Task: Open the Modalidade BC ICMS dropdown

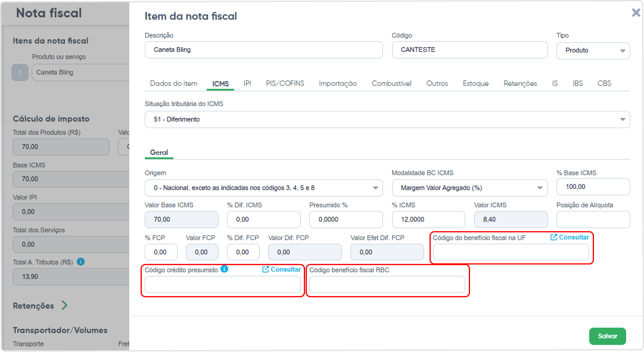Action: 469,188
